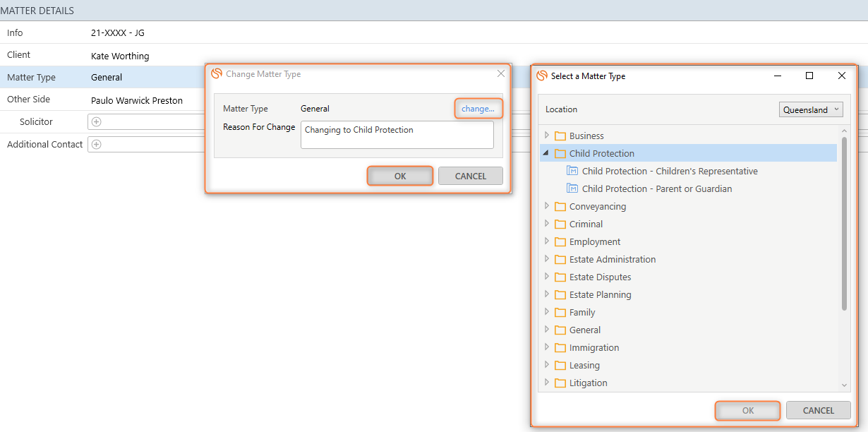Expand the Employment folder arrow
This screenshot has width=868, height=432.
point(546,241)
